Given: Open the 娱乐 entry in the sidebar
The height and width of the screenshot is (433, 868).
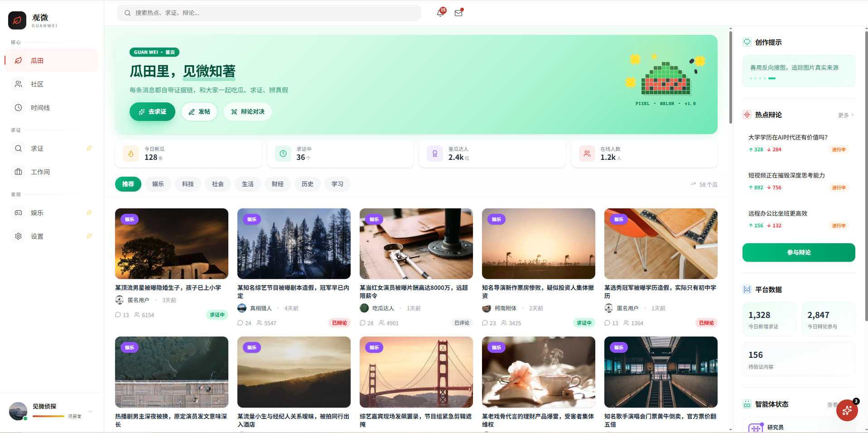Looking at the screenshot, I should point(51,212).
